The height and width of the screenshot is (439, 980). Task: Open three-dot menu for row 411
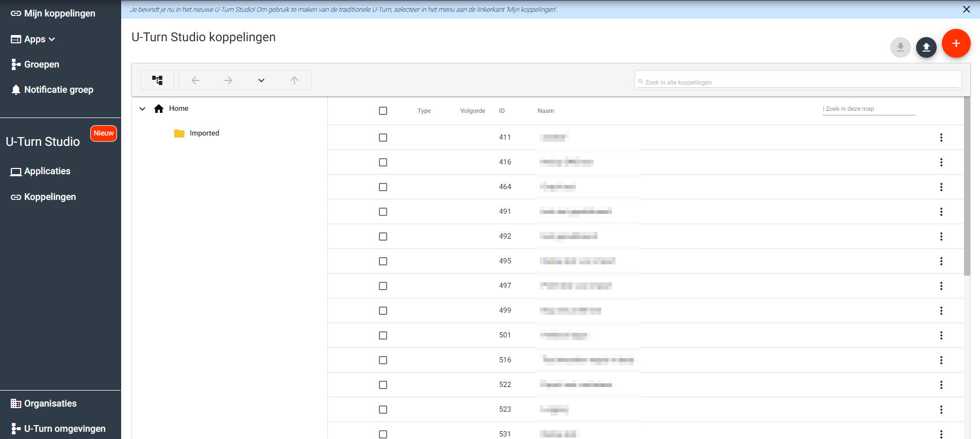coord(941,138)
